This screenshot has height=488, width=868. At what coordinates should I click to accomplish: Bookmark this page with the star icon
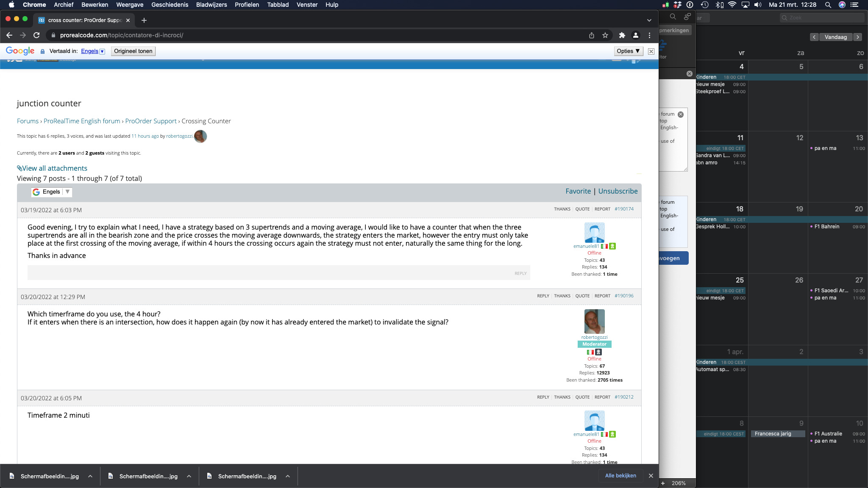pos(605,35)
